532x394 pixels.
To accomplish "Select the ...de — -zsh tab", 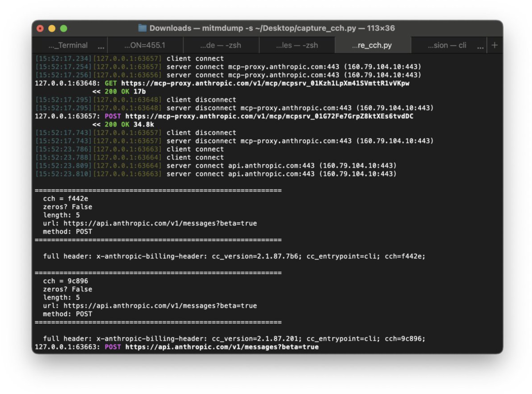I will pos(221,45).
